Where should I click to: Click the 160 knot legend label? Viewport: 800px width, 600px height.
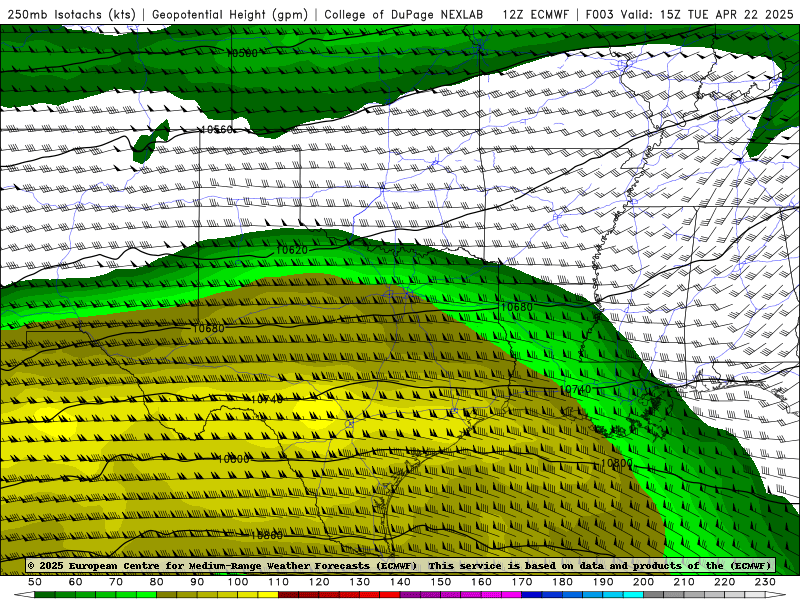(x=481, y=582)
